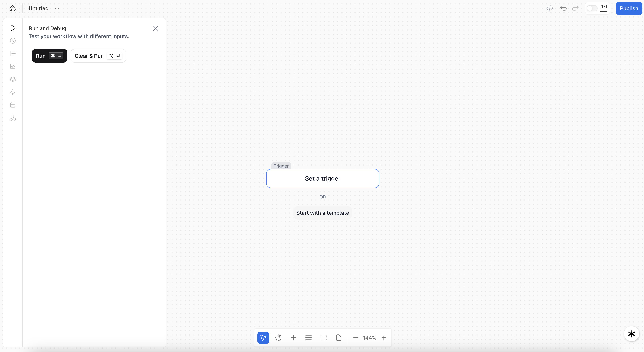Open the history clock icon in sidebar
644x352 pixels.
pyautogui.click(x=13, y=41)
